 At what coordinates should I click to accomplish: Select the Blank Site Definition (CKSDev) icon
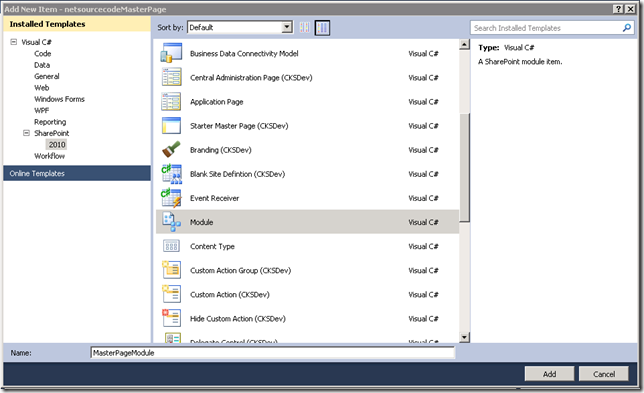pyautogui.click(x=171, y=174)
